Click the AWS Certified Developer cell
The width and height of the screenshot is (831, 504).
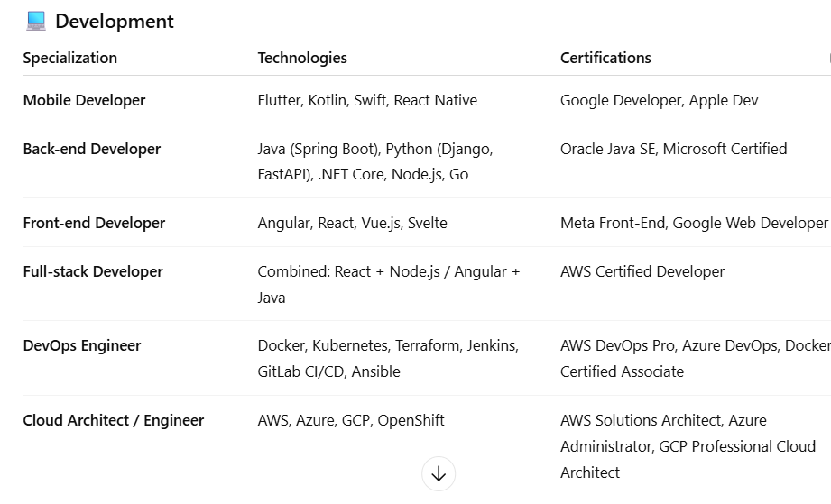(642, 271)
